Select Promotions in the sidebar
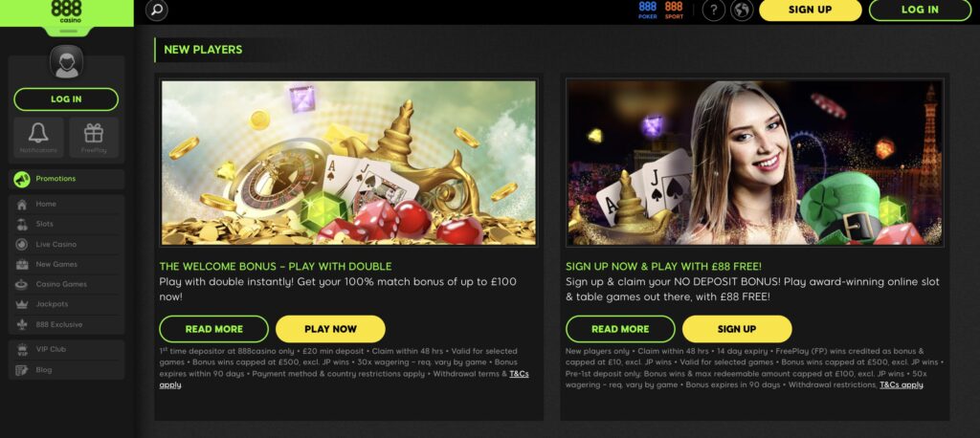 click(x=67, y=180)
